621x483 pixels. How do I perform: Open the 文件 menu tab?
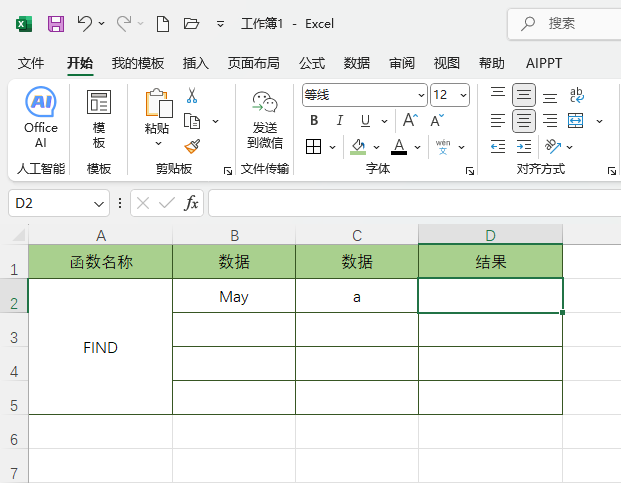pyautogui.click(x=31, y=63)
